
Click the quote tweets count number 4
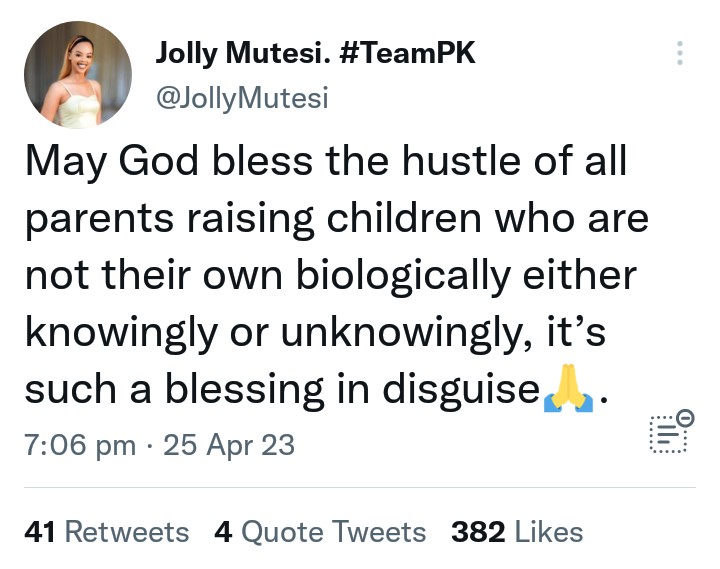(x=222, y=532)
